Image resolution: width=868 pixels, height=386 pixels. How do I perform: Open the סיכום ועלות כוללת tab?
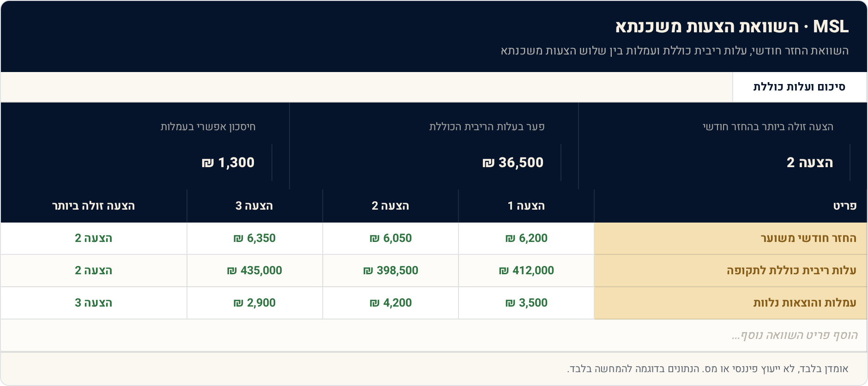(x=800, y=87)
